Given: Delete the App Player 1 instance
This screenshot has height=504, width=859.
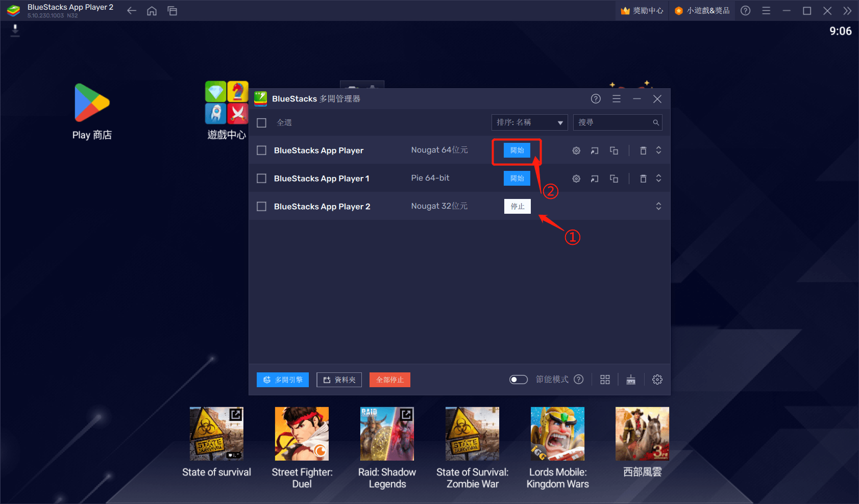Looking at the screenshot, I should 643,179.
